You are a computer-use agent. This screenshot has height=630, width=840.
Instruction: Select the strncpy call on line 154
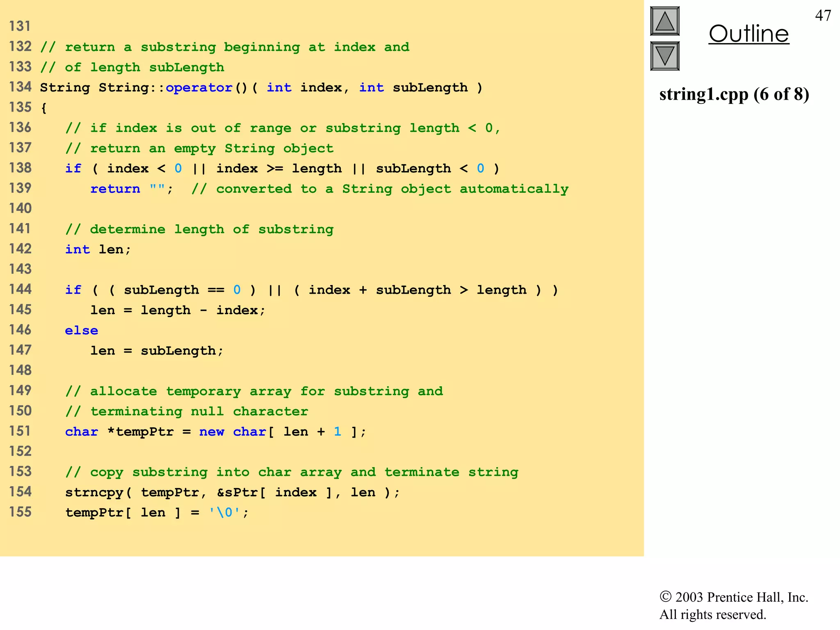point(233,492)
